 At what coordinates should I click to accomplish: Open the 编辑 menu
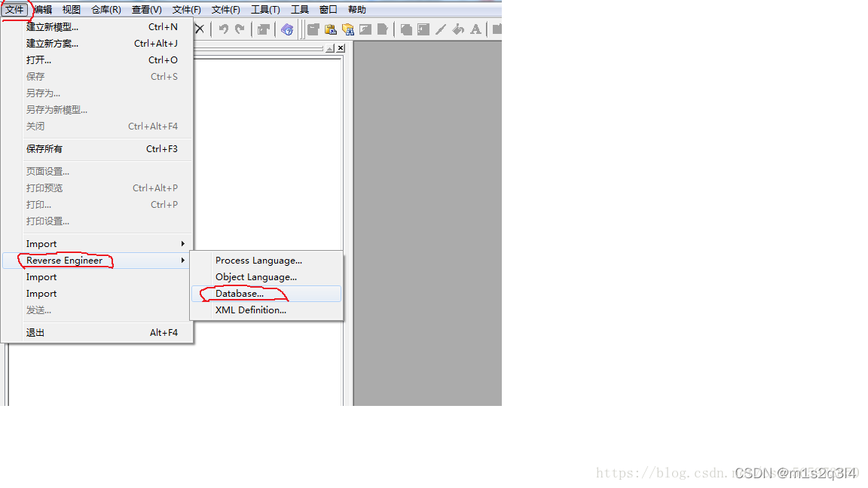(43, 9)
